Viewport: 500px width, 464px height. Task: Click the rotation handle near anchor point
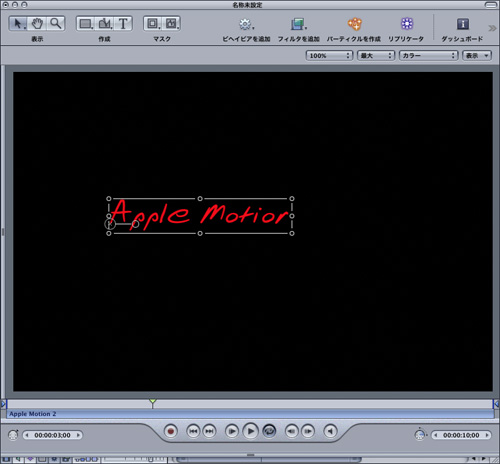point(135,224)
